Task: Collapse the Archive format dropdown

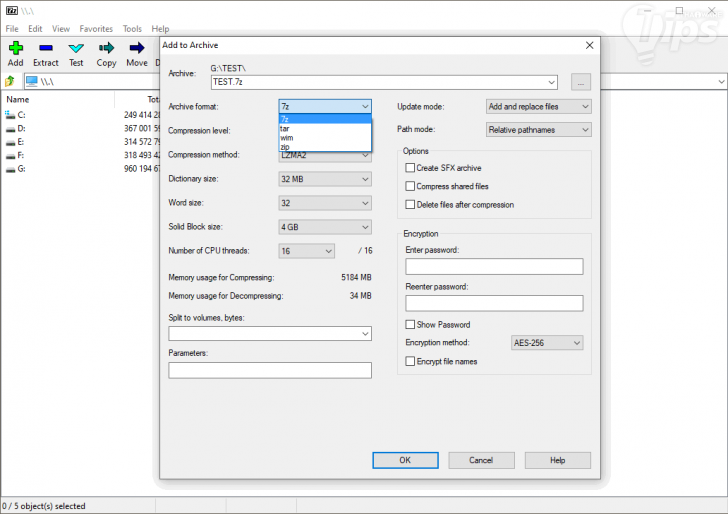Action: tap(325, 106)
